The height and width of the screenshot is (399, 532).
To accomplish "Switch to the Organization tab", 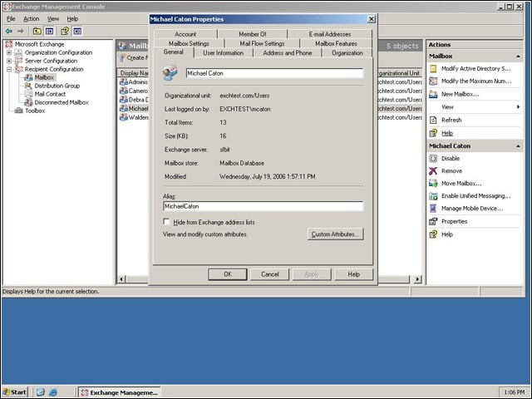I will [347, 53].
